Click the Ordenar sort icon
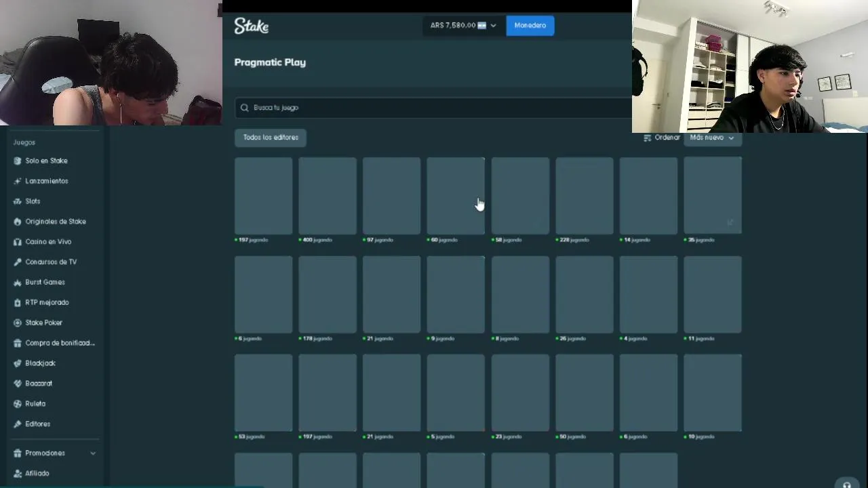This screenshot has width=868, height=488. (648, 138)
